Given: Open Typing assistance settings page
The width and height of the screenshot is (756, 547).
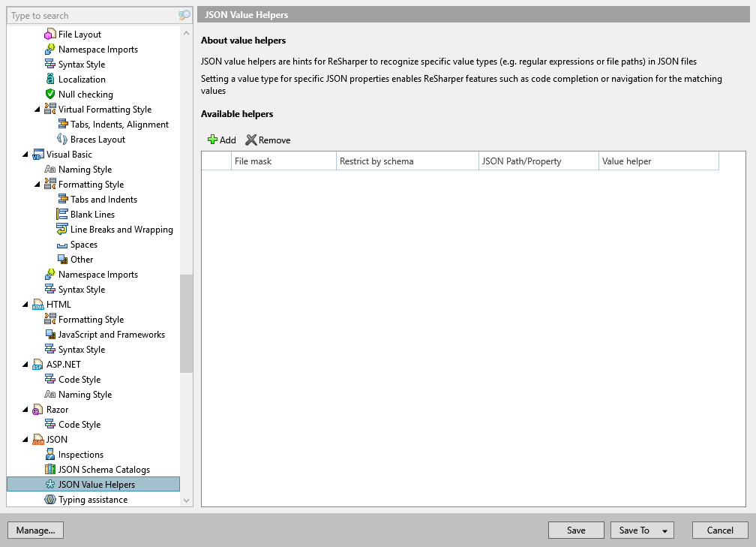Looking at the screenshot, I should point(93,500).
